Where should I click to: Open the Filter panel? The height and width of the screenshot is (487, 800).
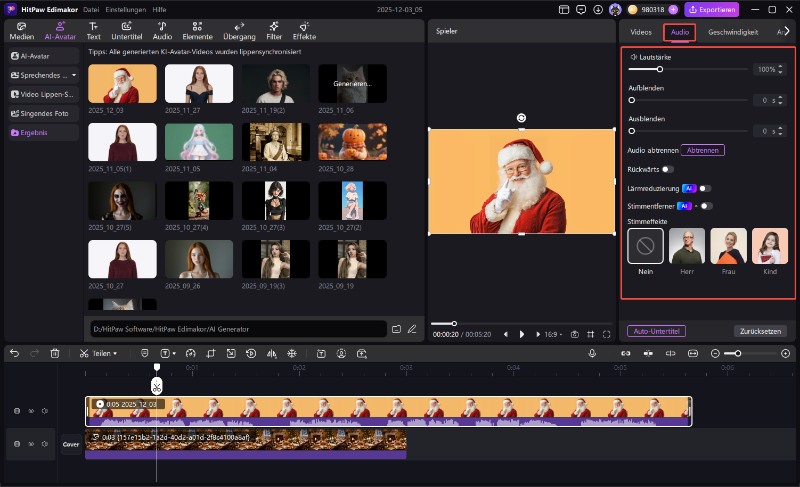[274, 31]
